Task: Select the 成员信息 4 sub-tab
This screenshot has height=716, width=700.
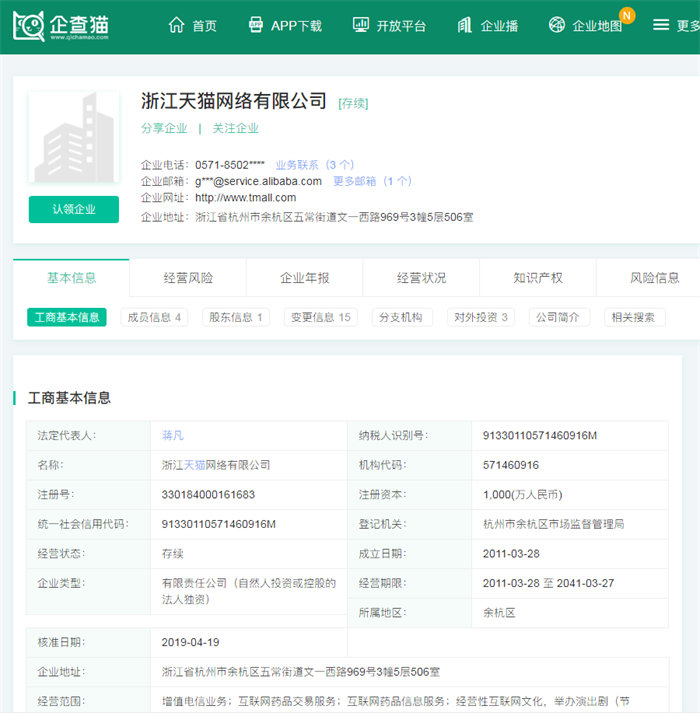Action: coord(154,317)
